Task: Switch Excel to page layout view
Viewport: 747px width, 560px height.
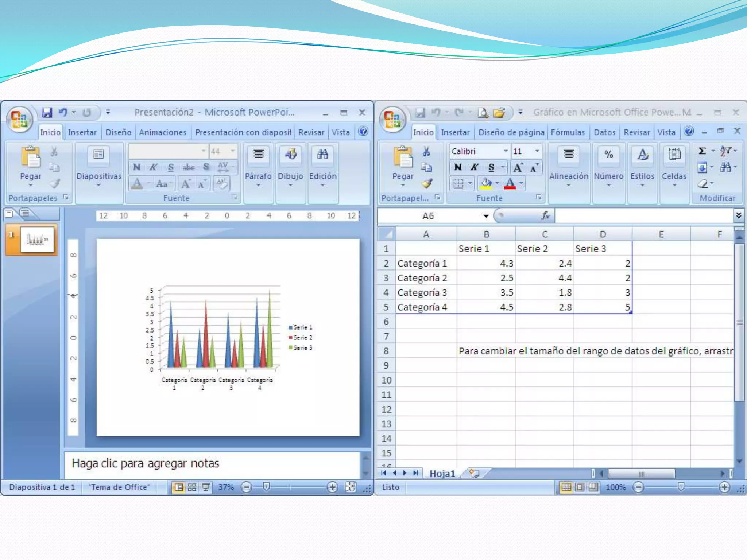Action: (x=580, y=487)
